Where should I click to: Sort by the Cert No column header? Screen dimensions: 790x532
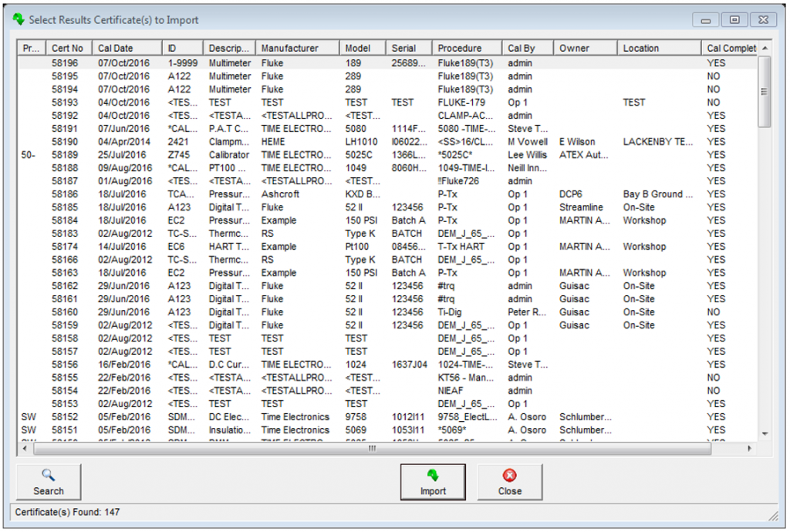click(68, 48)
